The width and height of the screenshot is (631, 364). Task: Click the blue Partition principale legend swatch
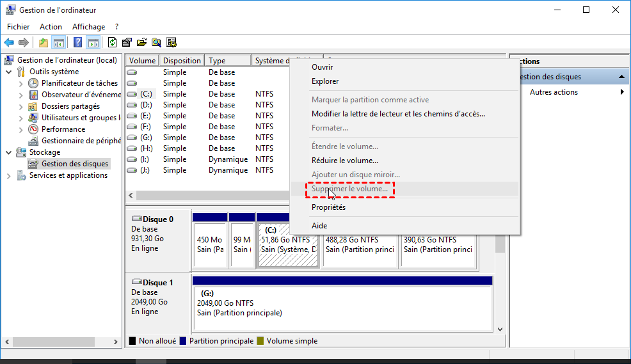(x=183, y=341)
